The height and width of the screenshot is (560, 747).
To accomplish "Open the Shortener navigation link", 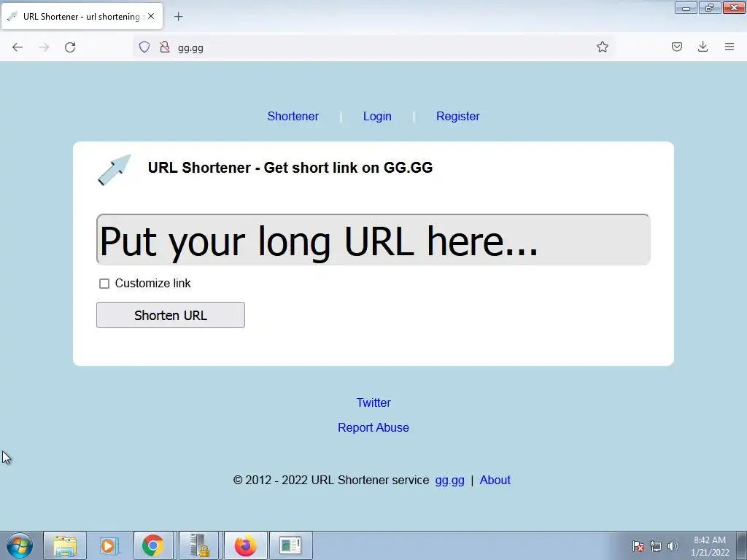I will click(293, 116).
